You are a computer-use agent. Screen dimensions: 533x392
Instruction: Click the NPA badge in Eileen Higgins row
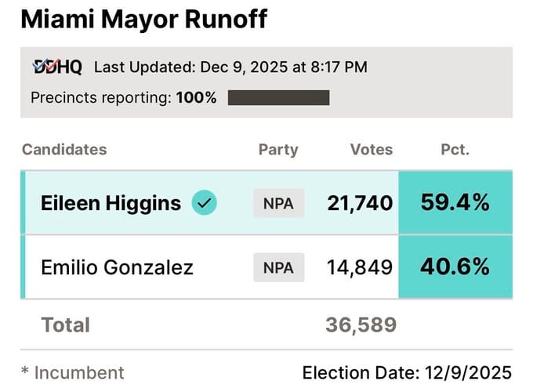click(x=278, y=204)
